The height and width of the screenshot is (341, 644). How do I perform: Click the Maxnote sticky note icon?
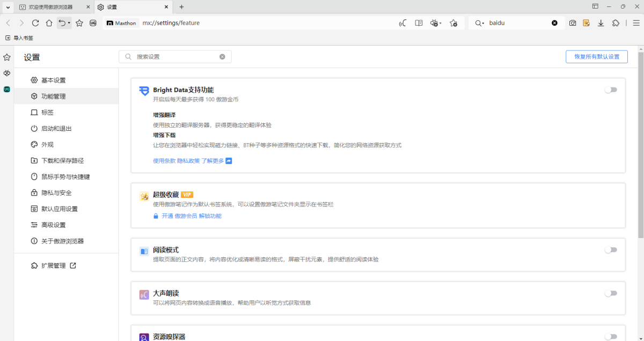pyautogui.click(x=587, y=23)
